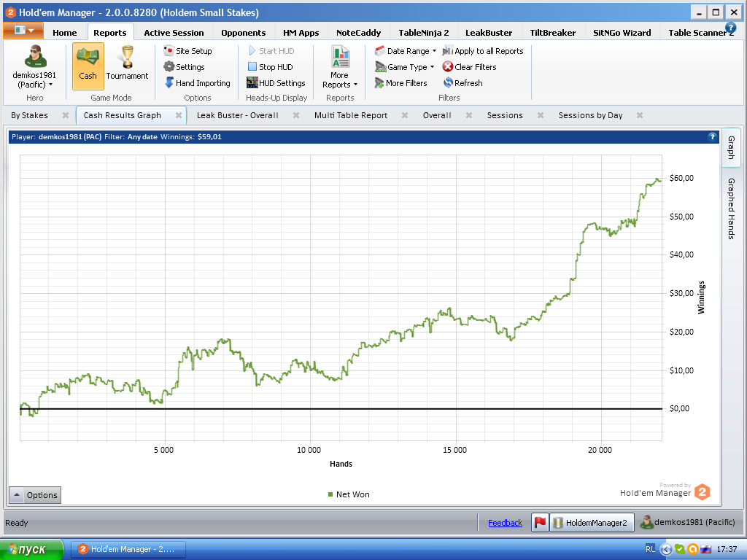Select the vertical Graph side tab
The height and width of the screenshot is (560, 747).
(x=731, y=147)
